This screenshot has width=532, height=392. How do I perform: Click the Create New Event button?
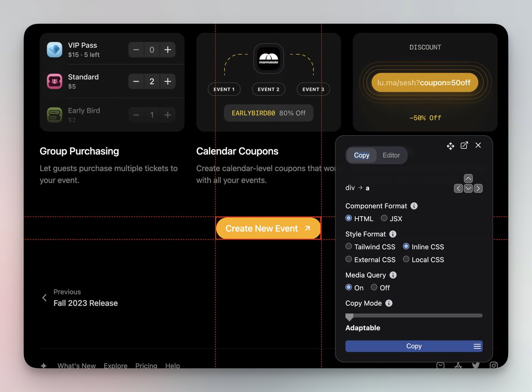pos(268,228)
